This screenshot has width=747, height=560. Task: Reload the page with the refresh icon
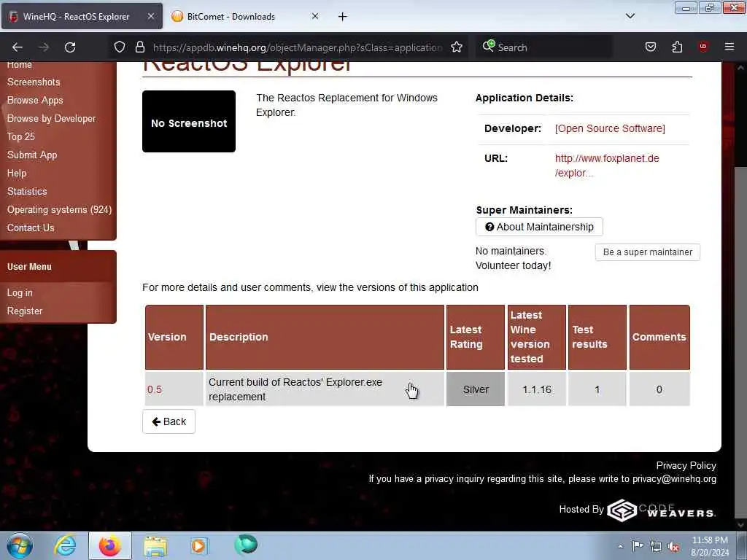pos(70,47)
